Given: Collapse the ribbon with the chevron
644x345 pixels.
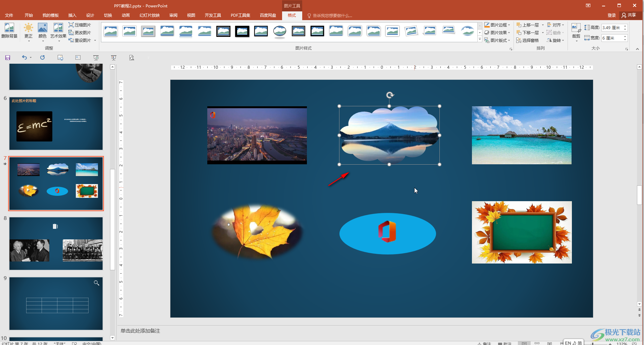Looking at the screenshot, I should [637, 49].
